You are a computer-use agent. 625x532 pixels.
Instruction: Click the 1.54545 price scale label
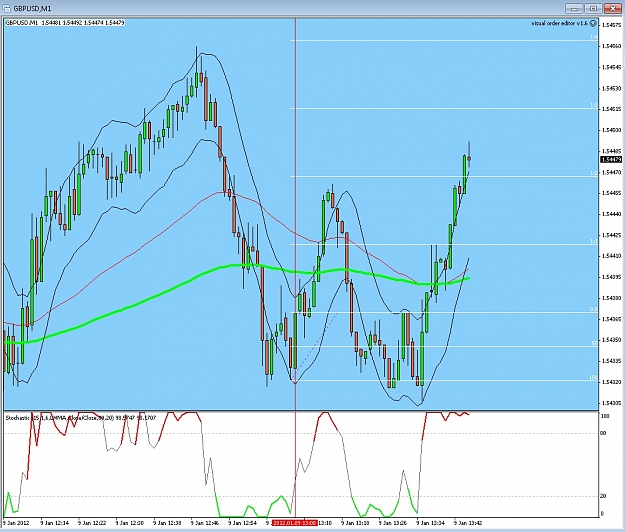612,67
